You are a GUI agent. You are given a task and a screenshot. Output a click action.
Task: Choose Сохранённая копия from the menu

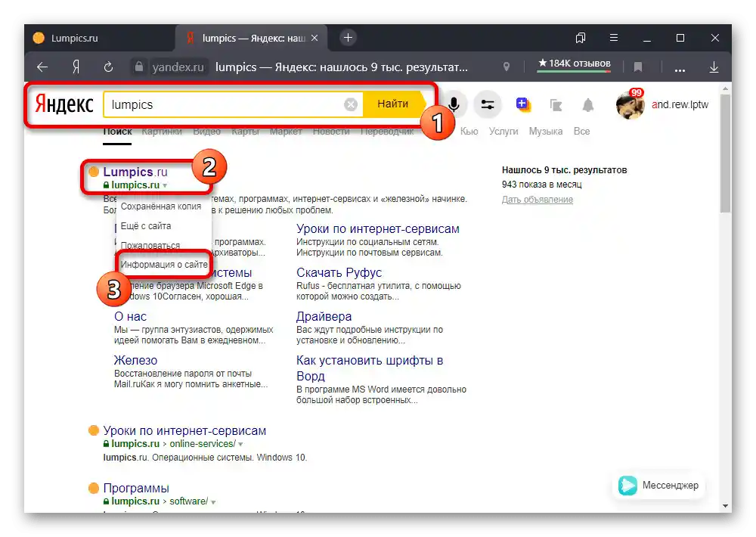(x=160, y=206)
